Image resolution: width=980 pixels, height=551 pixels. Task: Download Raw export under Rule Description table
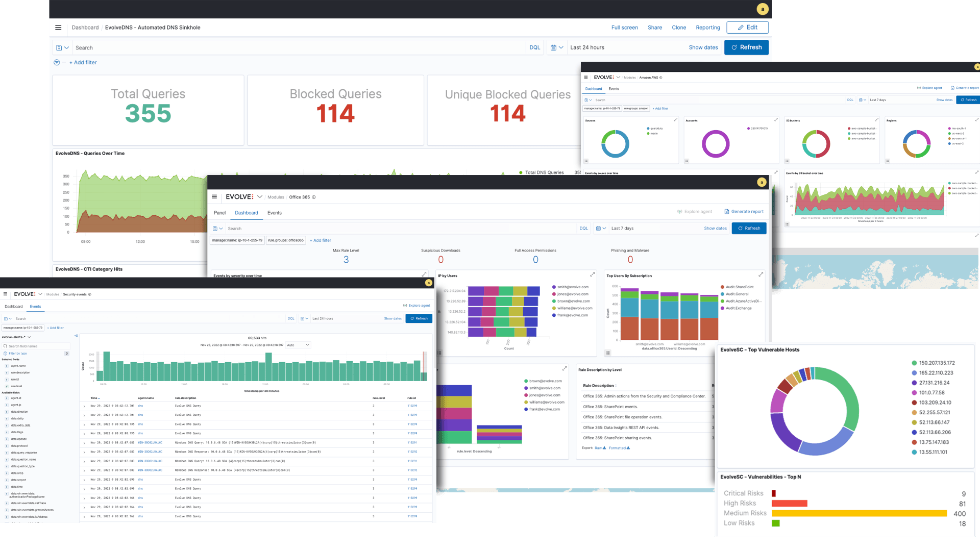tap(600, 448)
